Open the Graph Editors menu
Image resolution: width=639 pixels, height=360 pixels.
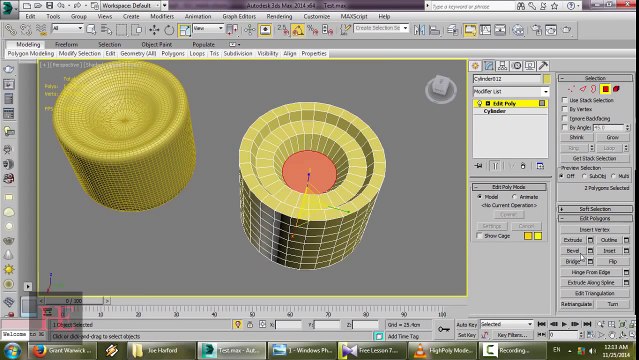coord(239,16)
